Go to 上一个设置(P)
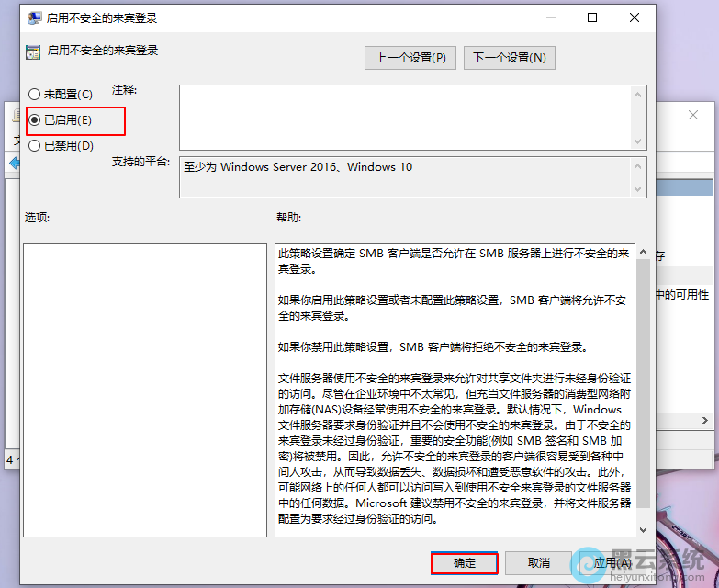719x588 pixels. pos(410,58)
